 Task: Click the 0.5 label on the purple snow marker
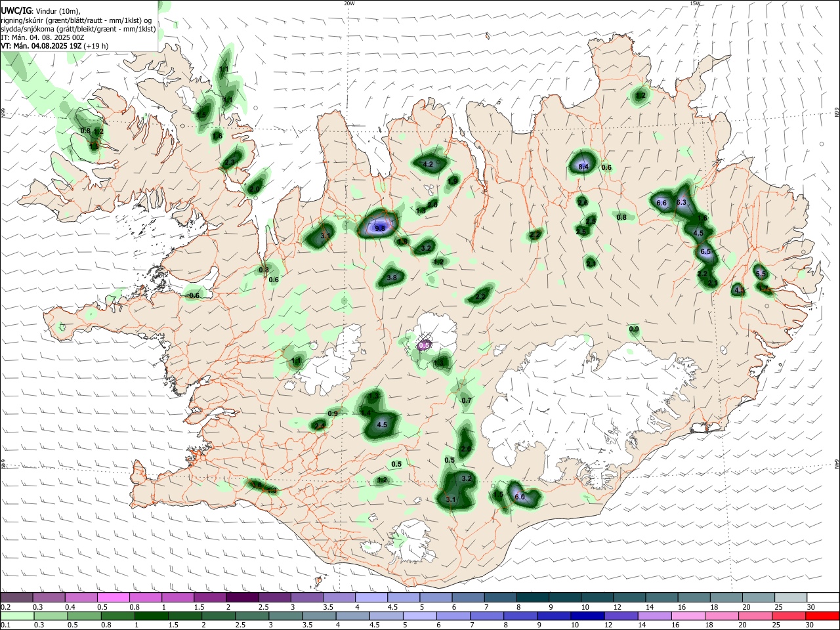click(424, 345)
